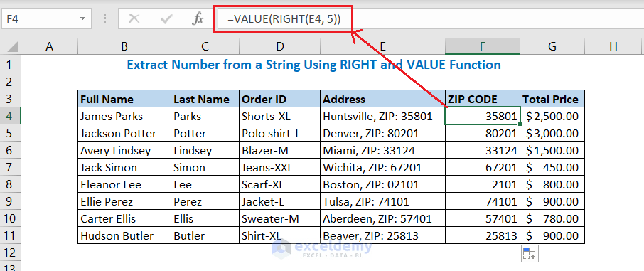
Task: Select ZIP code cell 2101
Action: tap(483, 184)
